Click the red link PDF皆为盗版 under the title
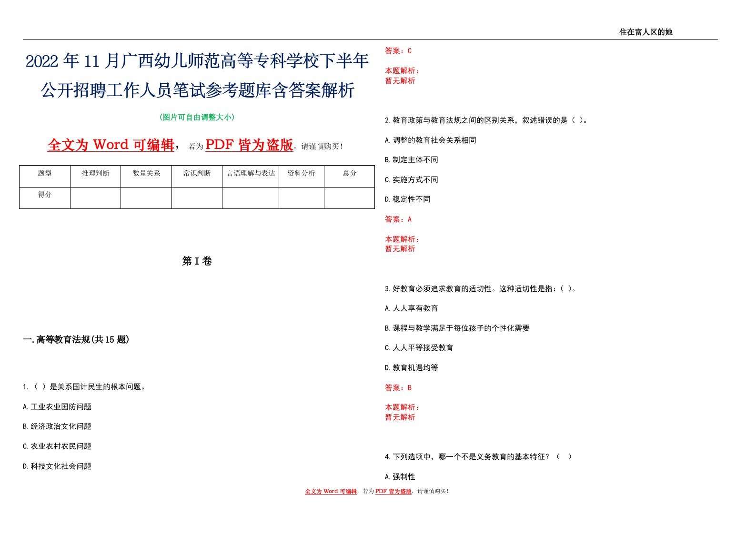The width and height of the screenshot is (756, 534). (x=249, y=145)
